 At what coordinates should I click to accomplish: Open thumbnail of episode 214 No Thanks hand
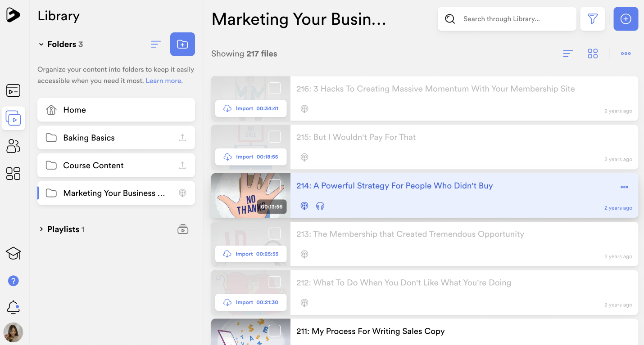pos(251,196)
